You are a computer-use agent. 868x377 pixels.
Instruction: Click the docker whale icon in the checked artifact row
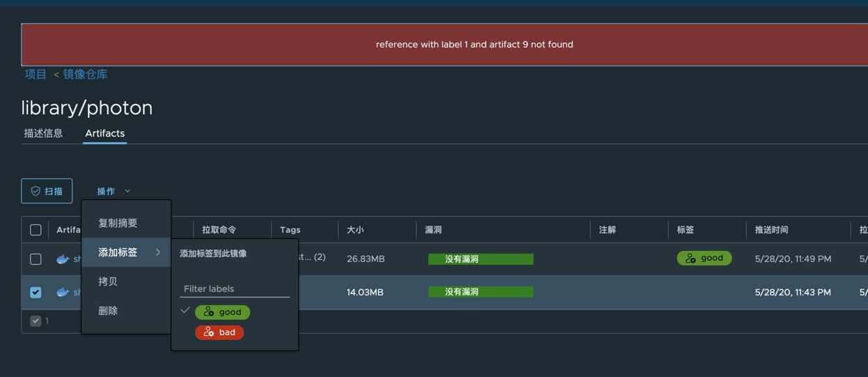coord(63,292)
